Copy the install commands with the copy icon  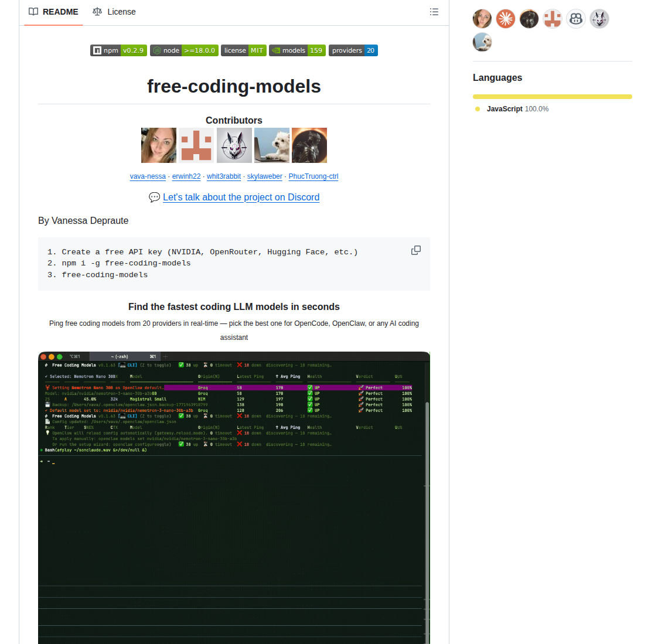416,250
